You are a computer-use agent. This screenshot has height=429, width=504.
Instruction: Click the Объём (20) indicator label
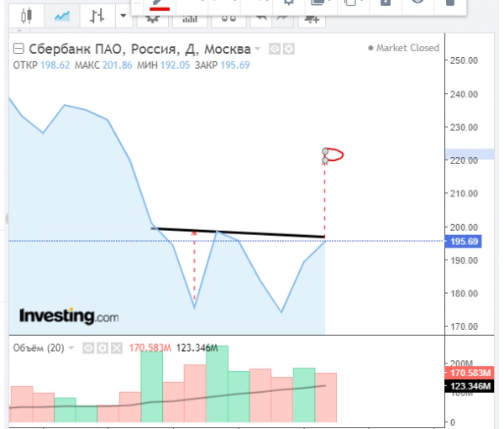click(x=39, y=348)
